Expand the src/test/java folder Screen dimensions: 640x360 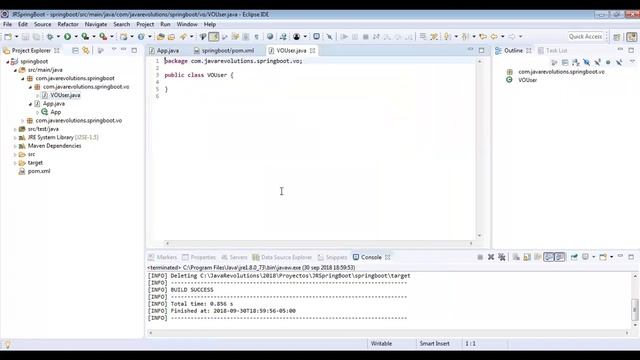tap(15, 129)
